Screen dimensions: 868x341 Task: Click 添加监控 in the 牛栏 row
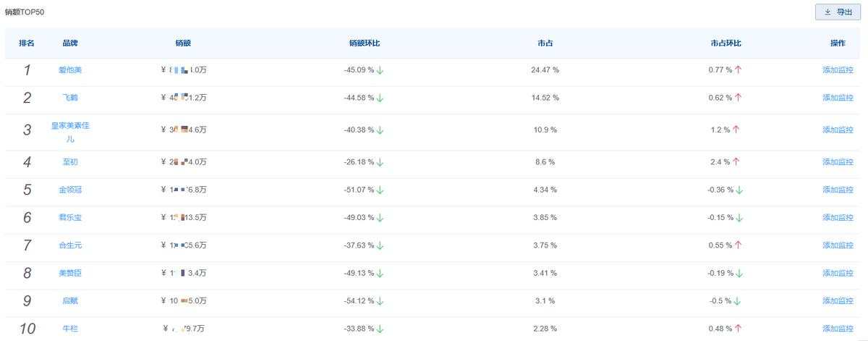tap(838, 329)
